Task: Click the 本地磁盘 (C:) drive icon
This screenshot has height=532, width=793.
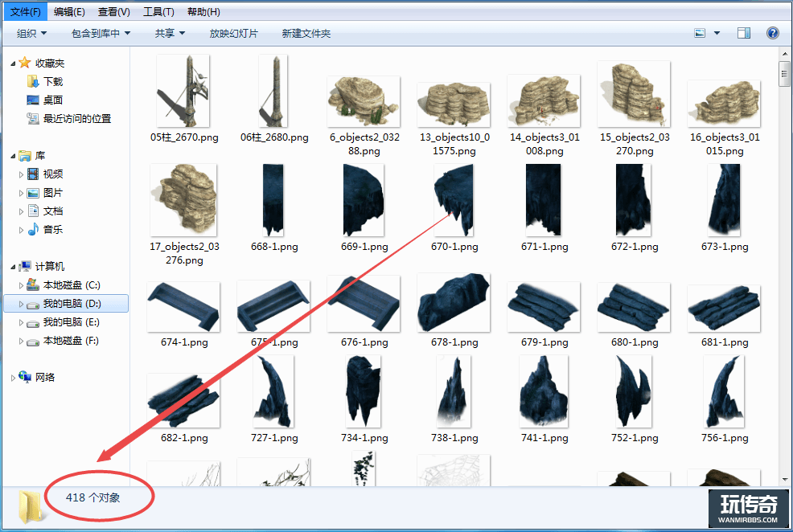Action: (33, 284)
